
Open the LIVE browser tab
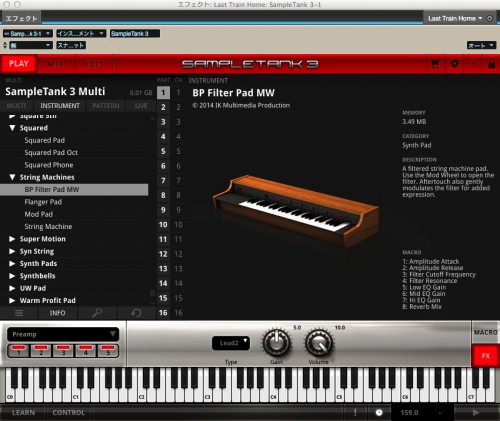coord(141,106)
